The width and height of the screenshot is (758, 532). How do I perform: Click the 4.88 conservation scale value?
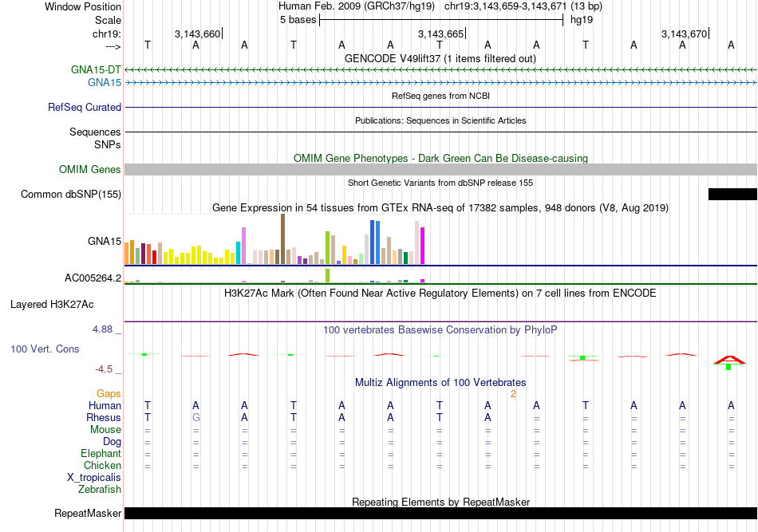tap(102, 329)
